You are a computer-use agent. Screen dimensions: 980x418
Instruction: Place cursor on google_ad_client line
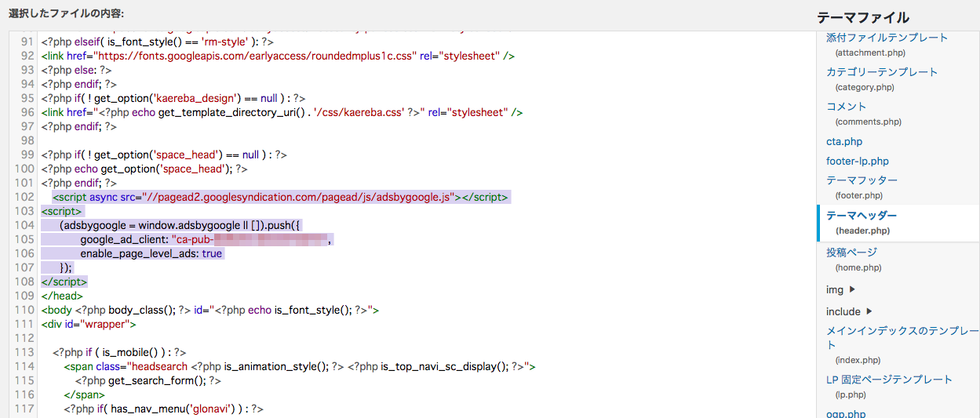tap(206, 239)
